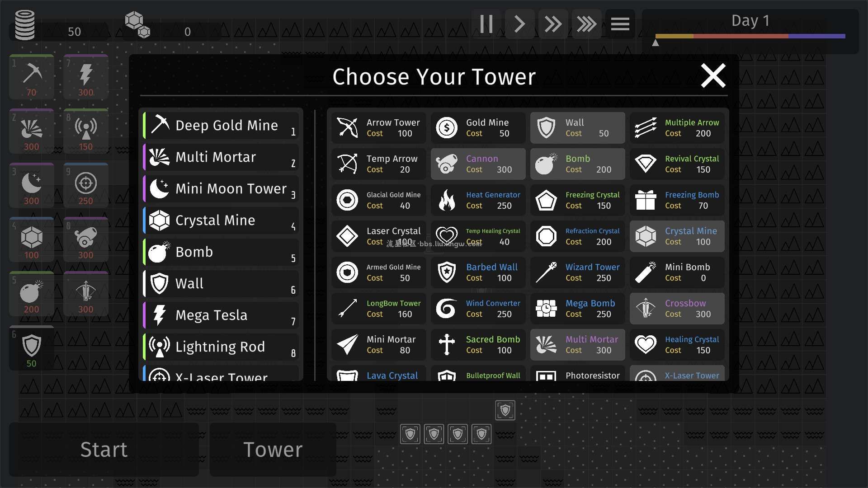868x488 pixels.
Task: Select the Revival Crystal tower
Action: pos(678,164)
